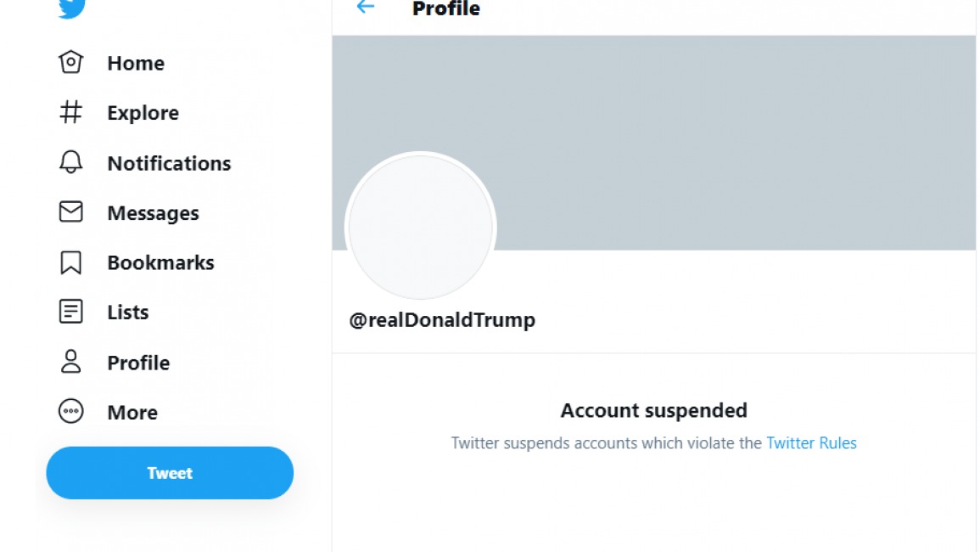Select Notifications label in sidebar
The image size is (980, 552).
pyautogui.click(x=170, y=163)
